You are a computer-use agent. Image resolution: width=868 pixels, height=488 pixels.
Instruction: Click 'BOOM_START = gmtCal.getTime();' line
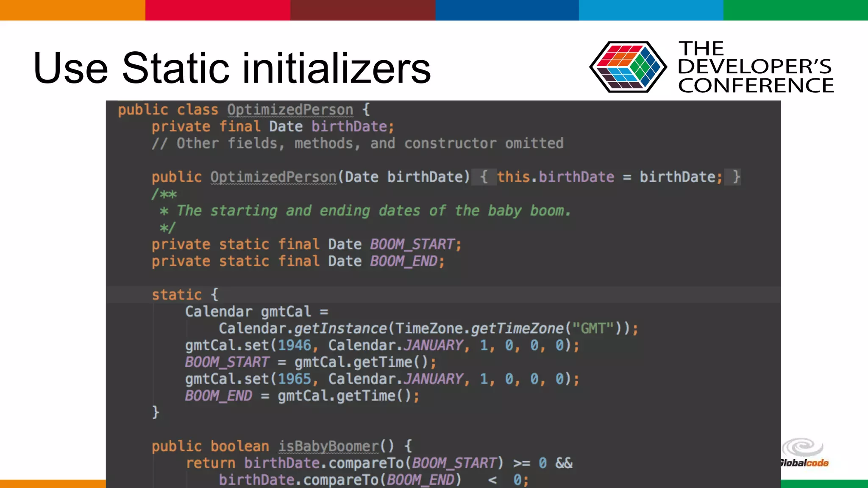point(311,362)
